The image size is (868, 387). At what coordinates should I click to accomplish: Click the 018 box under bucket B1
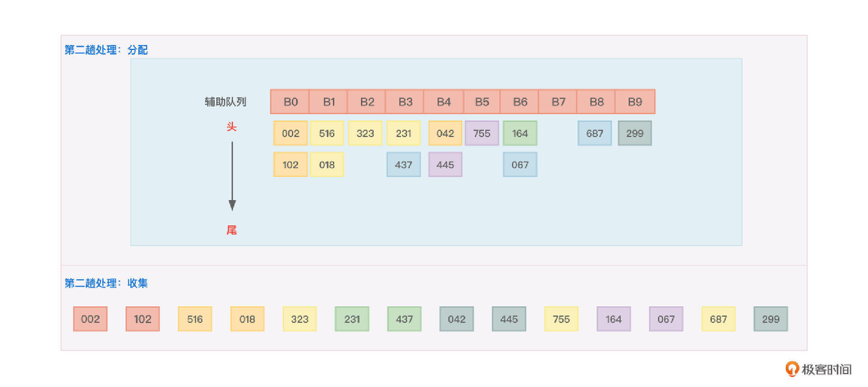[x=327, y=165]
